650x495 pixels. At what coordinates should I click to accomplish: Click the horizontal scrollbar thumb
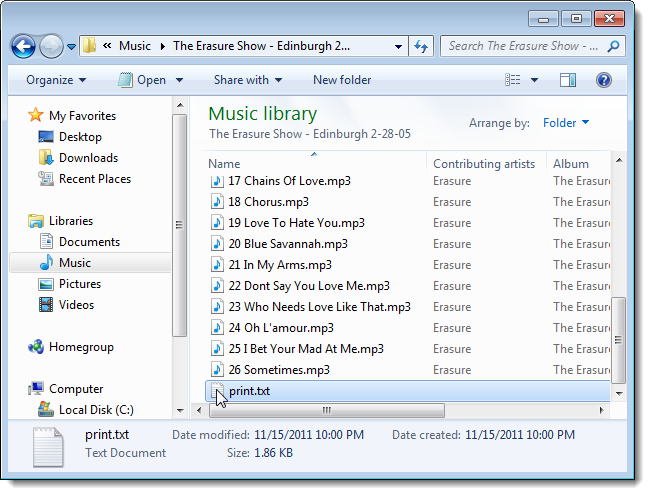(327, 410)
